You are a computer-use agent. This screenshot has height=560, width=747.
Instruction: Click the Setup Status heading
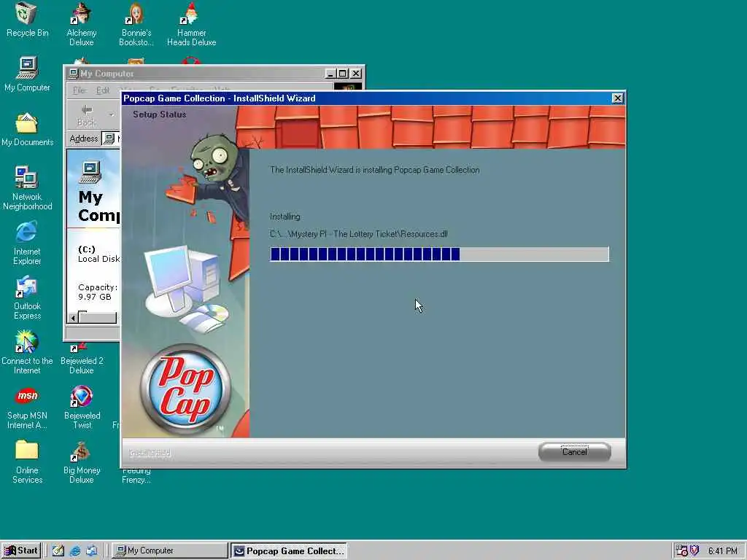tap(160, 114)
